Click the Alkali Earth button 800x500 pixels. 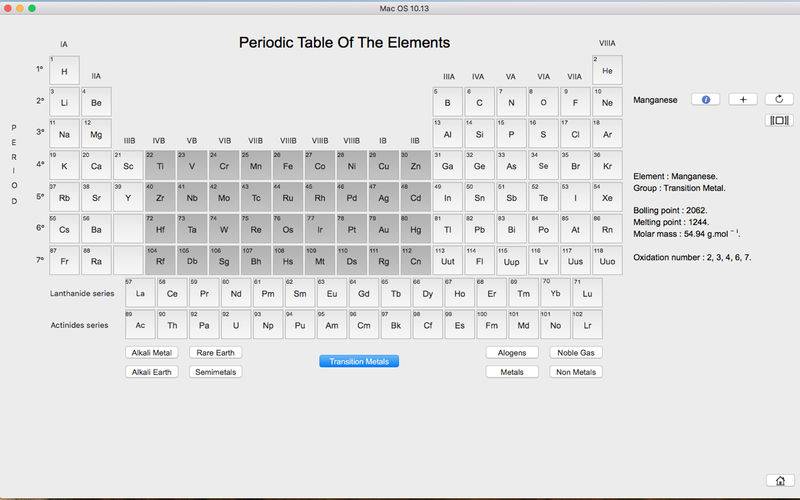pyautogui.click(x=152, y=372)
